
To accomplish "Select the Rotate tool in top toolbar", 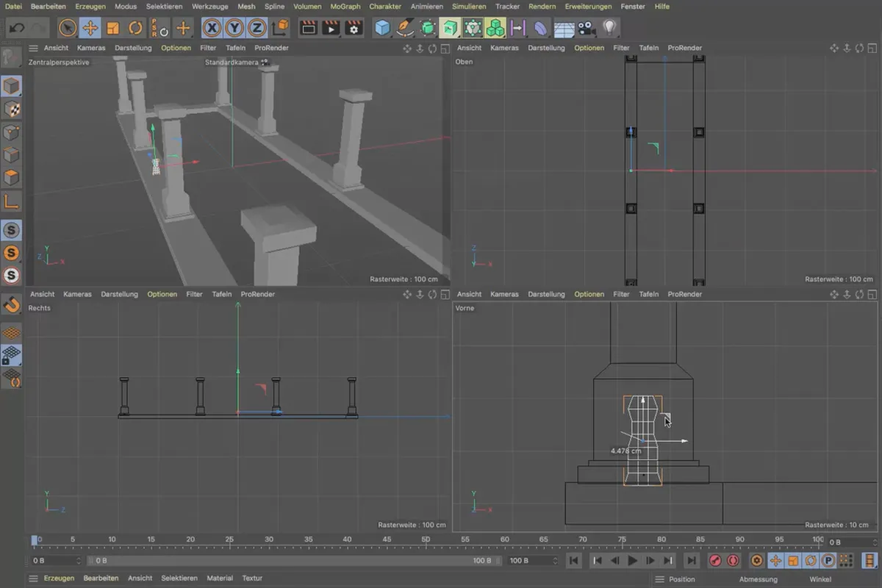I will click(136, 29).
